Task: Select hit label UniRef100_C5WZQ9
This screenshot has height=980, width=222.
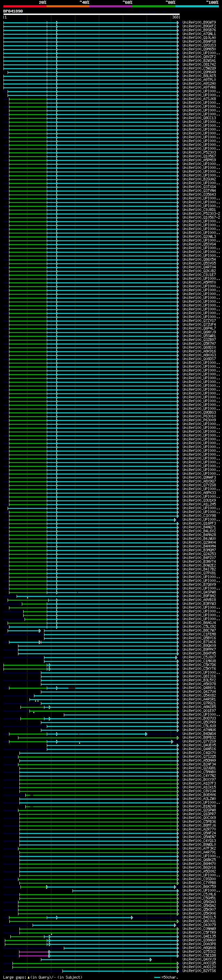Action: pyautogui.click(x=199, y=68)
